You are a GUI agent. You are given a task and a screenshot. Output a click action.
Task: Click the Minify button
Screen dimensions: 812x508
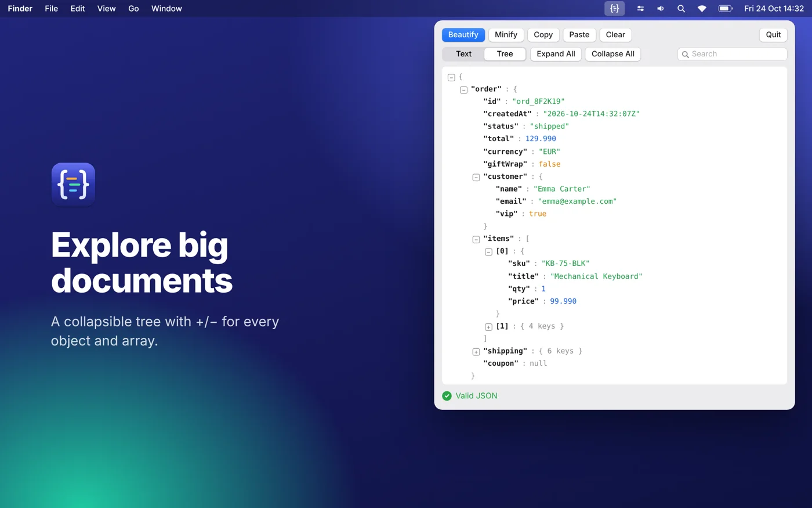506,35
